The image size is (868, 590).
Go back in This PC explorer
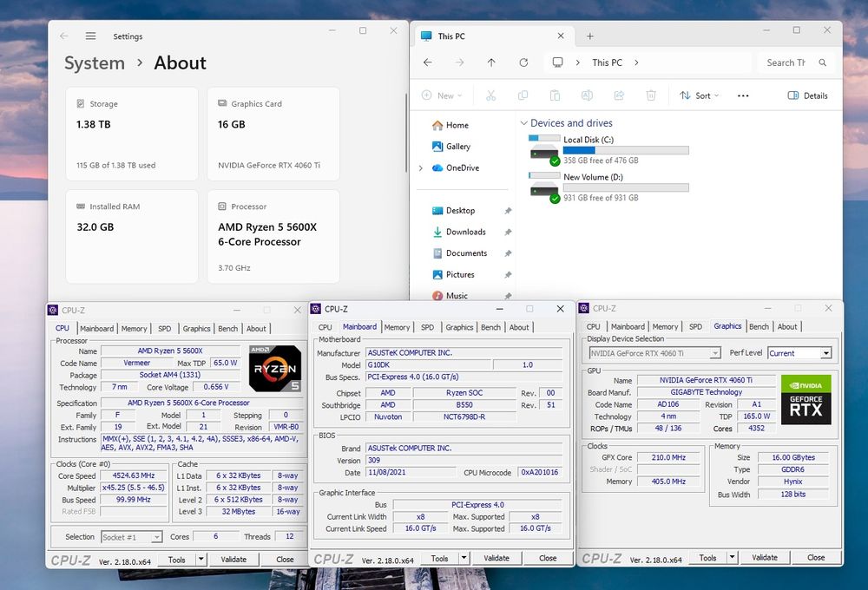pos(427,62)
